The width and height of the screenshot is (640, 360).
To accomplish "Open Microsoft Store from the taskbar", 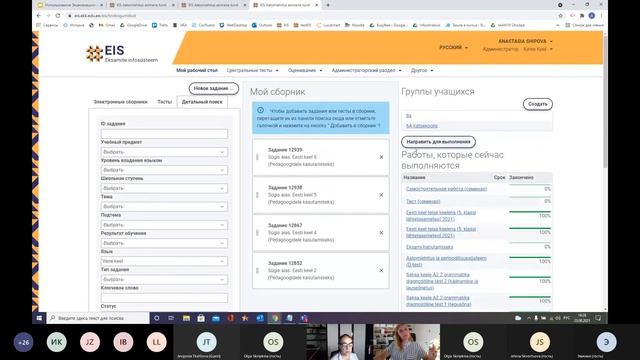I will pyautogui.click(x=201, y=318).
